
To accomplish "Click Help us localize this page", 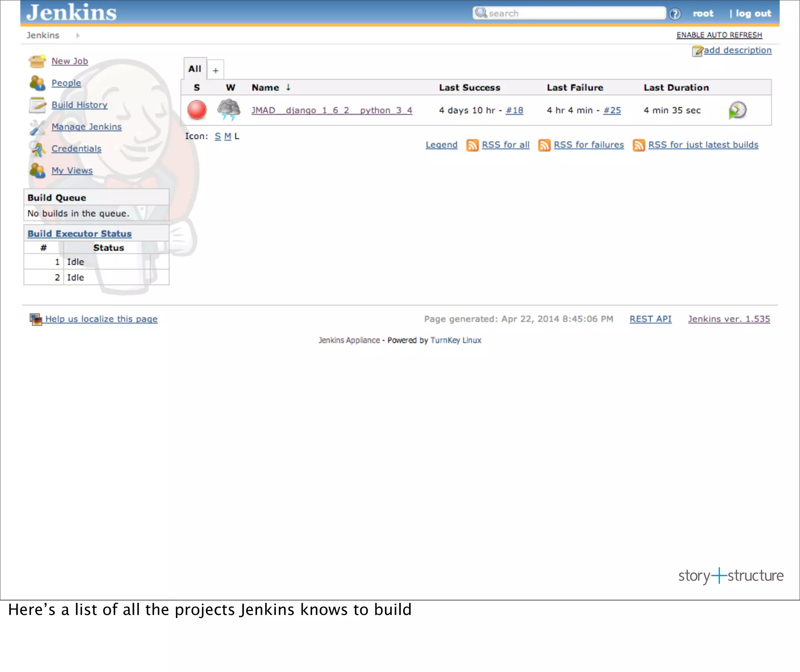I will pos(101,319).
